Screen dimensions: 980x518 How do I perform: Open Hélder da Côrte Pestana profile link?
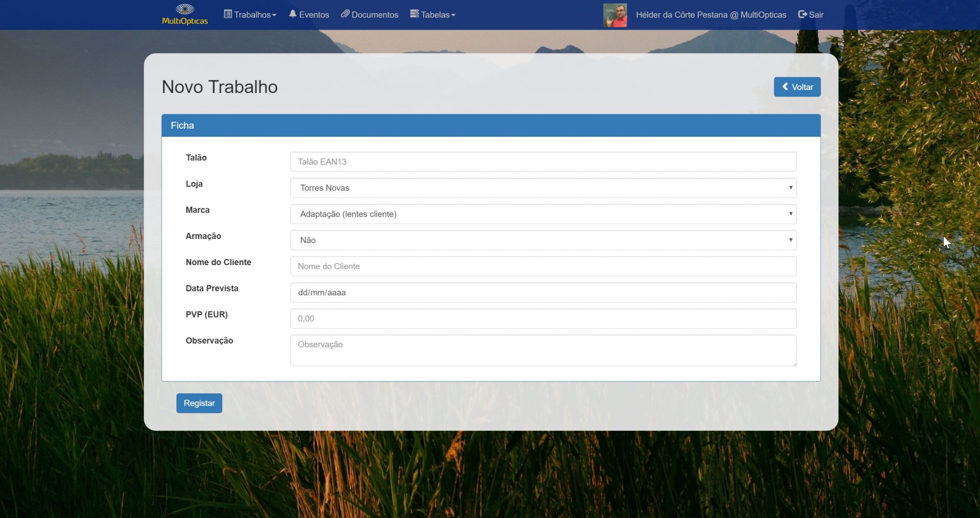(x=710, y=15)
